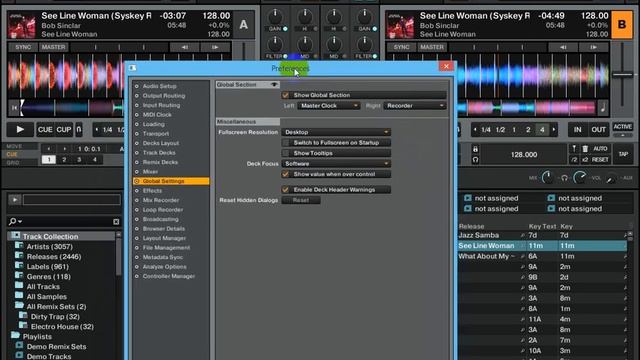The width and height of the screenshot is (640, 360).
Task: Click the metronome headphone icon below lock
Action: [475, 160]
